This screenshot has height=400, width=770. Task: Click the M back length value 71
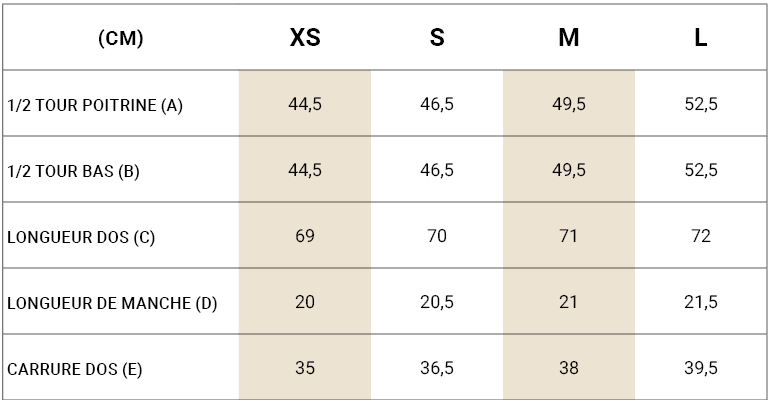coord(569,236)
